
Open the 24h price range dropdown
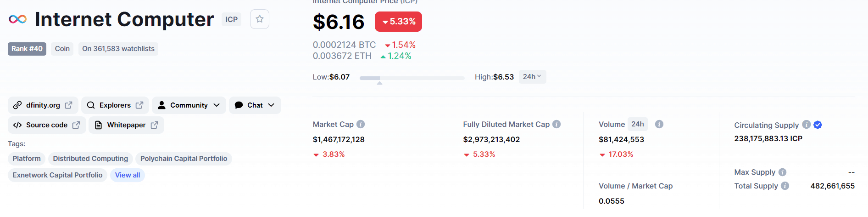(532, 77)
